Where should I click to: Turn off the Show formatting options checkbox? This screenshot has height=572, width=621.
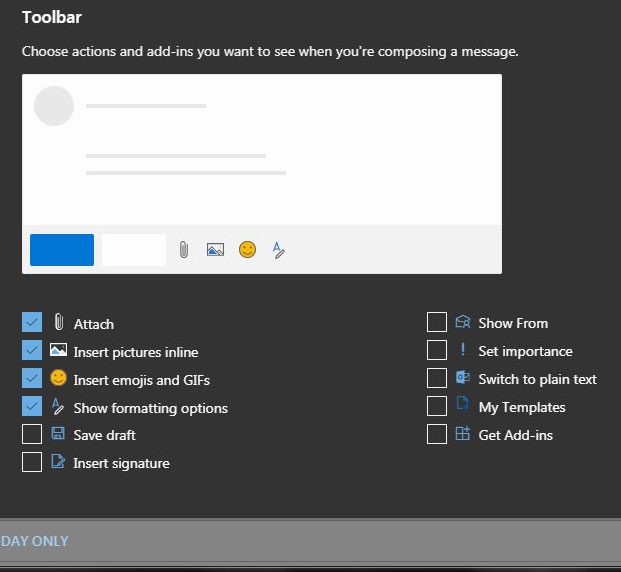tap(32, 406)
